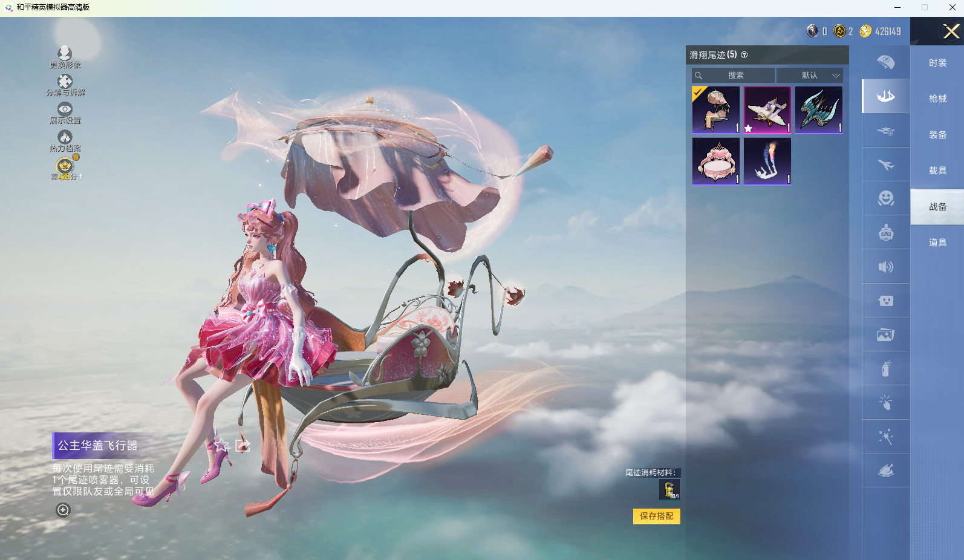Select the smiley emote category icon
Image resolution: width=964 pixels, height=560 pixels.
pyautogui.click(x=886, y=198)
